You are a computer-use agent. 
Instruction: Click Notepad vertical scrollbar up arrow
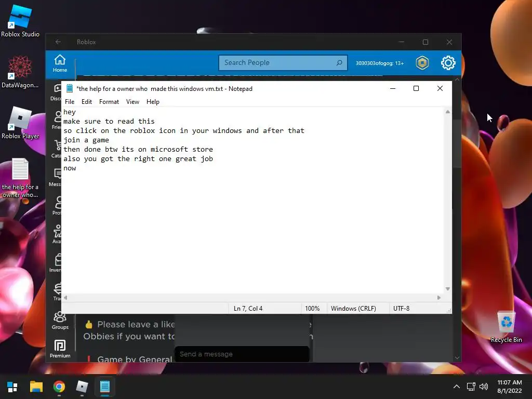coord(447,112)
